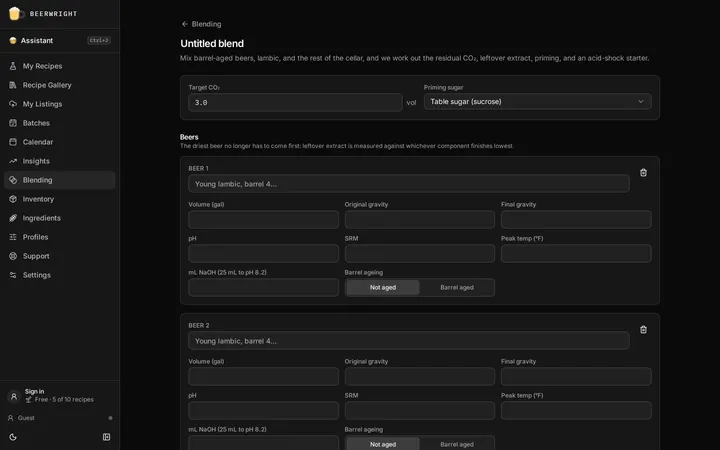
Task: Click the Insights trend icon
Action: 13,161
